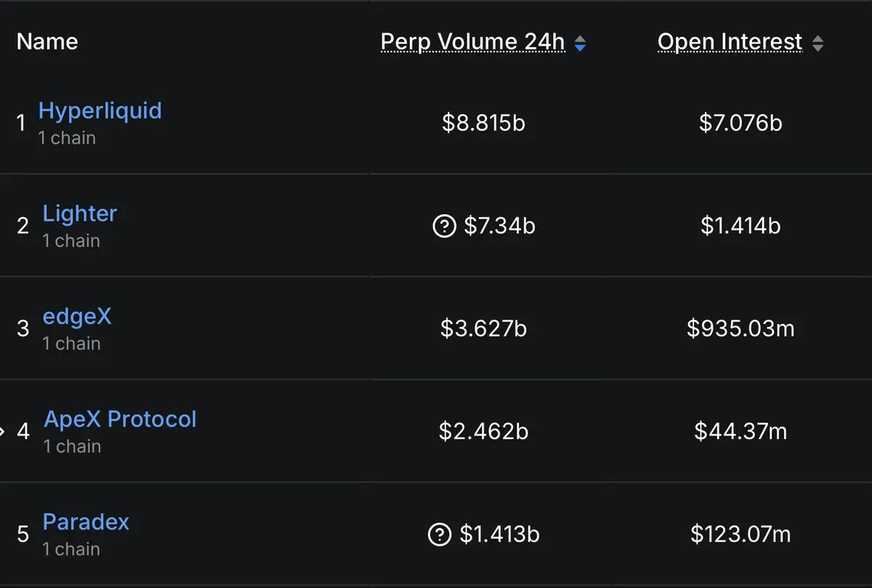872x588 pixels.
Task: Click the question mark icon in Paradex's row
Action: (x=440, y=536)
